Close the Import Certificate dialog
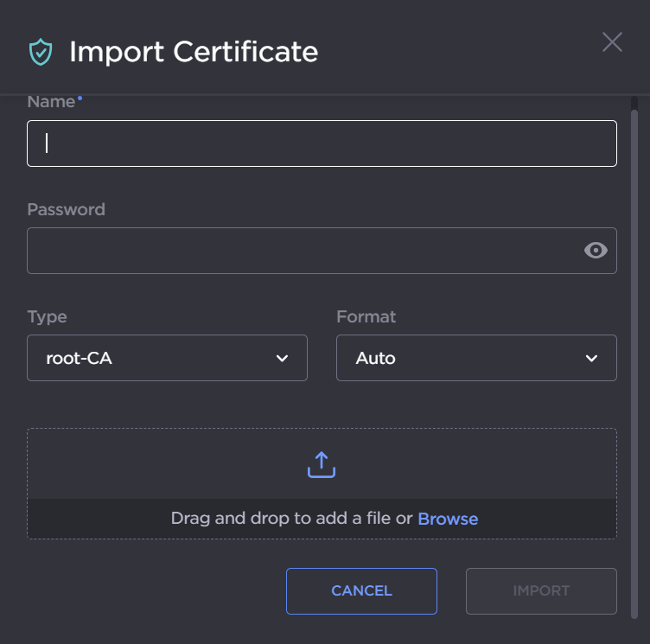The height and width of the screenshot is (644, 650). 612,42
